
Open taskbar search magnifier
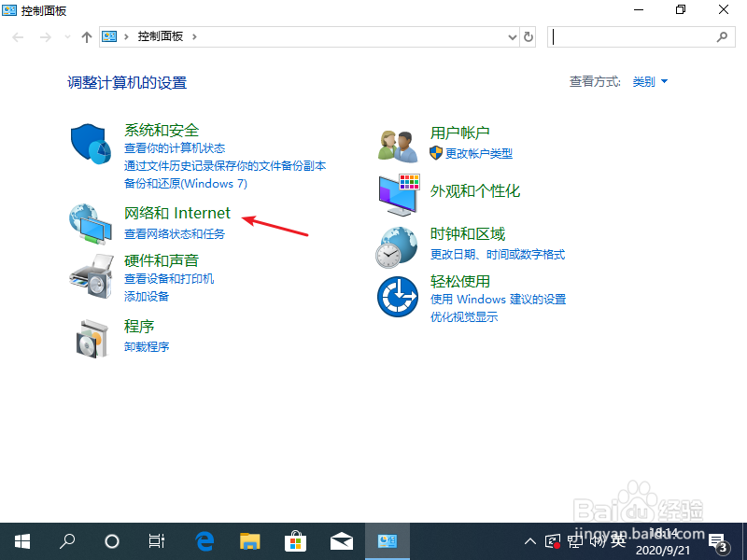coord(67,541)
